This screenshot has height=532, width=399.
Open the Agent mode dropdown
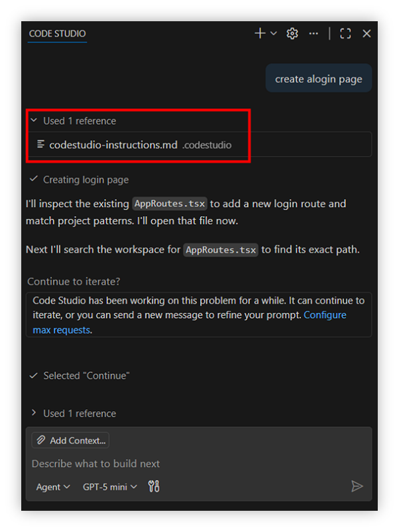click(x=53, y=487)
